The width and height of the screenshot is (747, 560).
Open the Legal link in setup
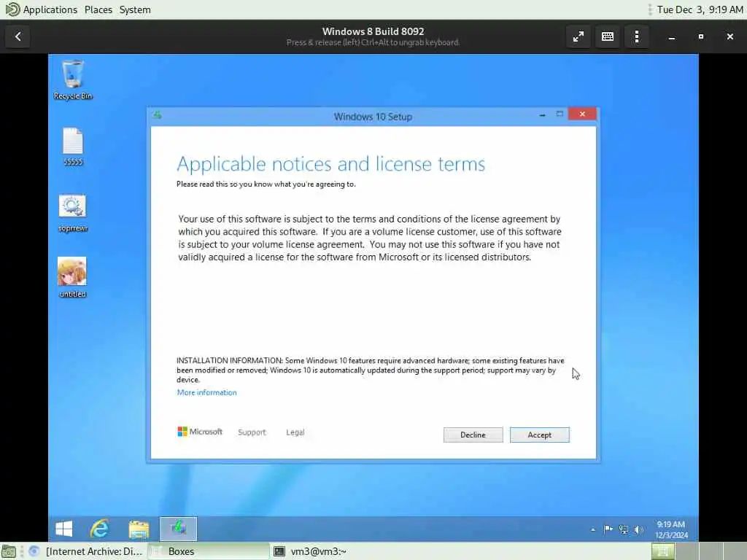coord(295,432)
